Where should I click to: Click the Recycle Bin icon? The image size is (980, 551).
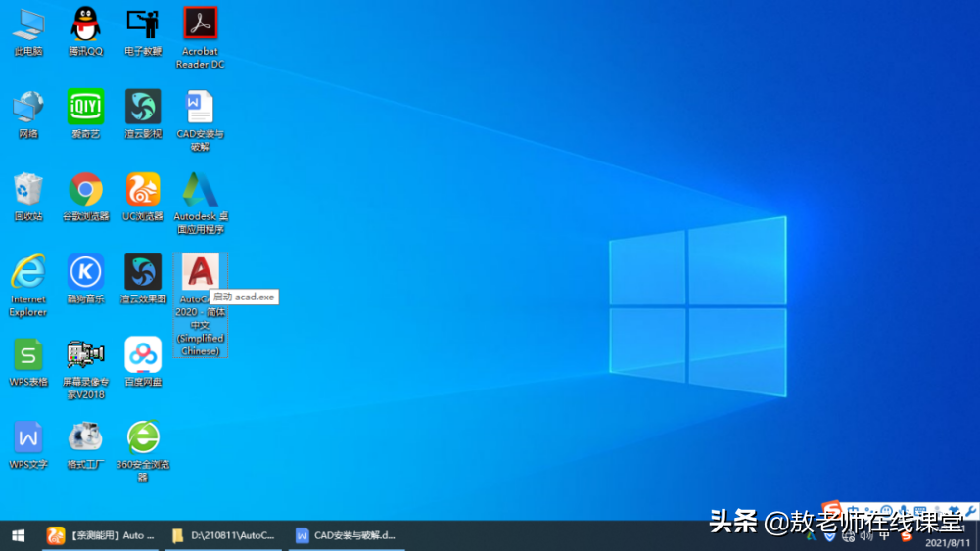[28, 190]
